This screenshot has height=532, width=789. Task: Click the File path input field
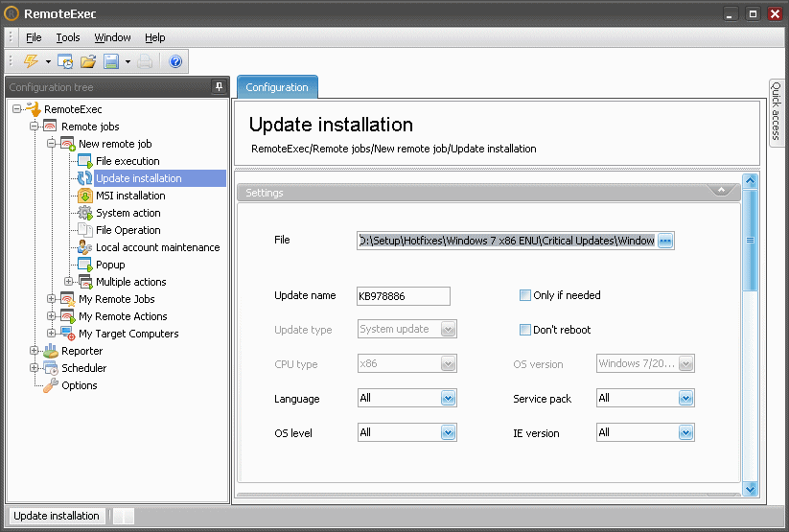tap(507, 241)
